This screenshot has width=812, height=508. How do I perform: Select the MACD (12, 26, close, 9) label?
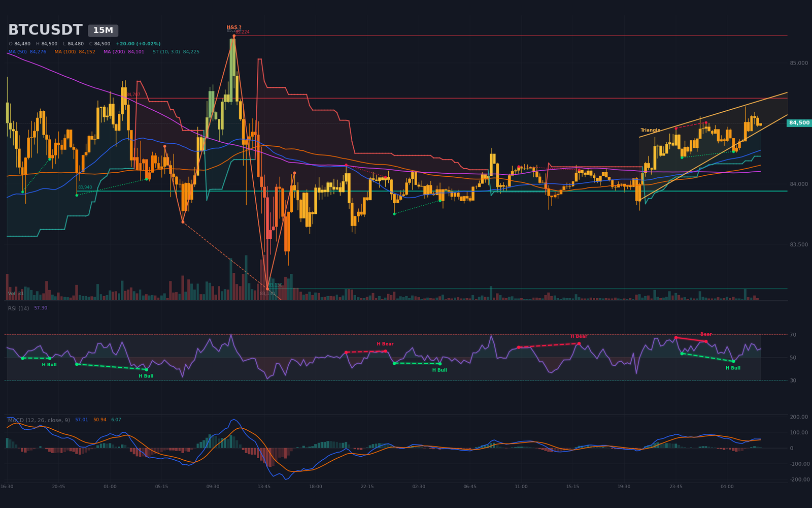click(x=39, y=420)
